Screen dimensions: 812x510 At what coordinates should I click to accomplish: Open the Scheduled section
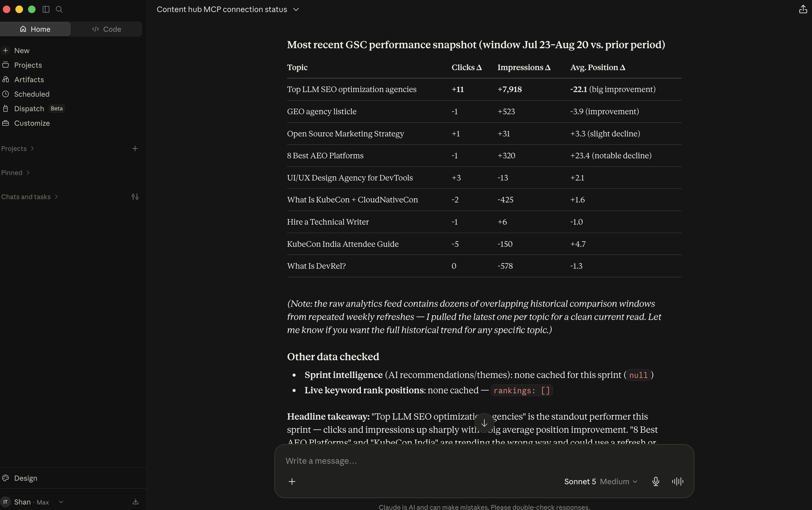point(32,94)
